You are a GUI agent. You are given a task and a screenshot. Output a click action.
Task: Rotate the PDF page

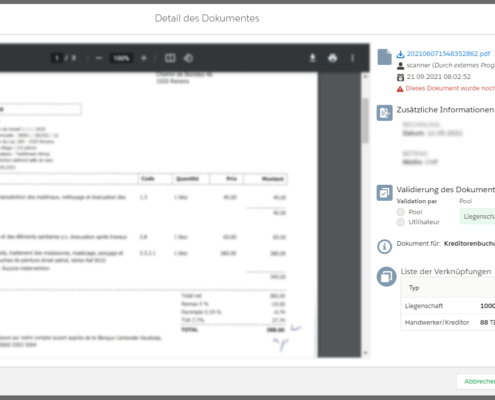(x=188, y=58)
